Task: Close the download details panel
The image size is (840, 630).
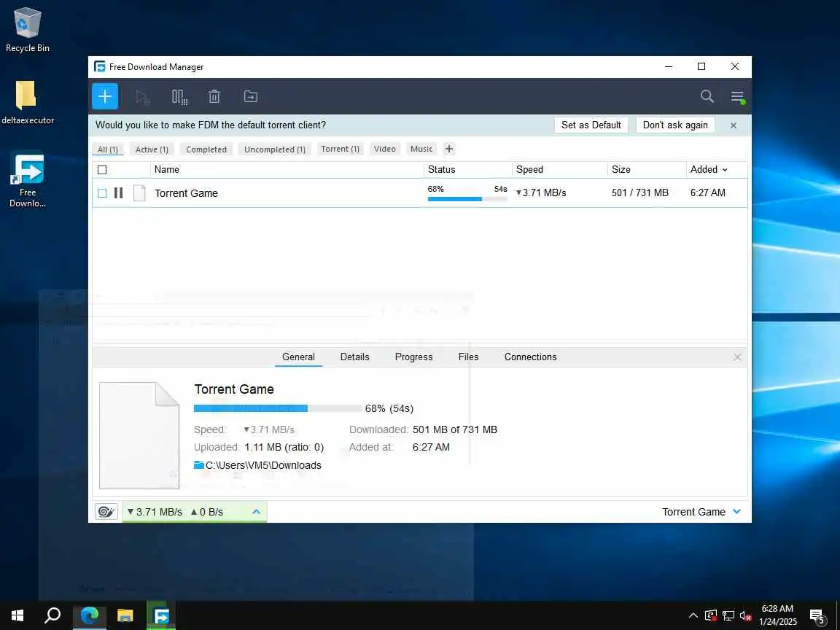Action: (737, 357)
